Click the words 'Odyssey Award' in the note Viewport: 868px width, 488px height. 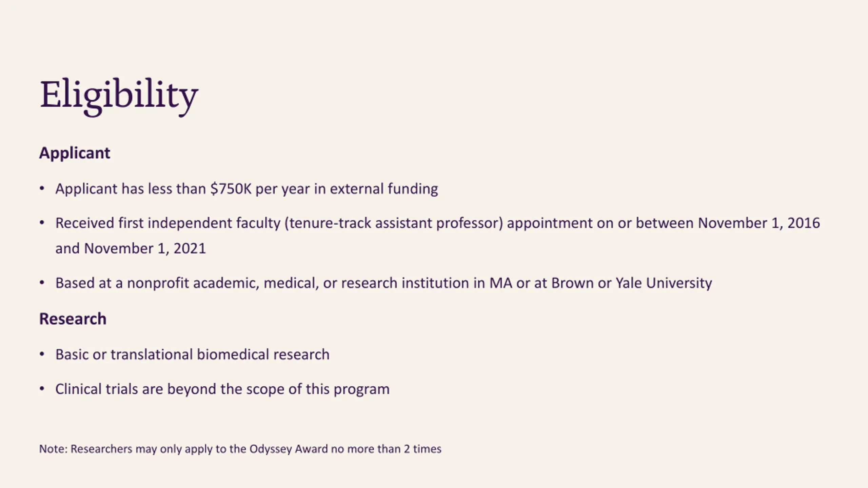(289, 449)
